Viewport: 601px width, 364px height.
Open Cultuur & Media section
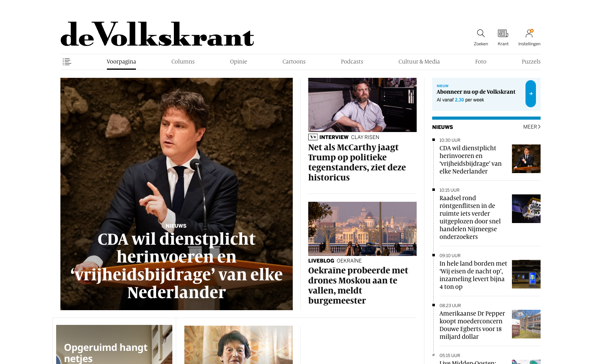click(419, 62)
